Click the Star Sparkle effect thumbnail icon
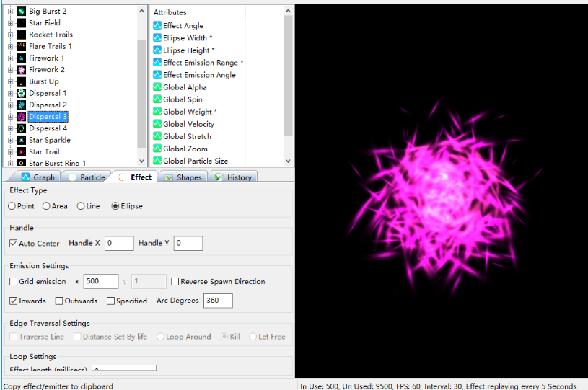588x390 pixels. [22, 140]
